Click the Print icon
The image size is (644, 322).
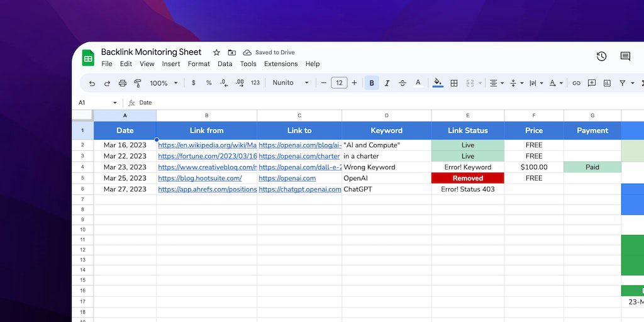pyautogui.click(x=123, y=83)
